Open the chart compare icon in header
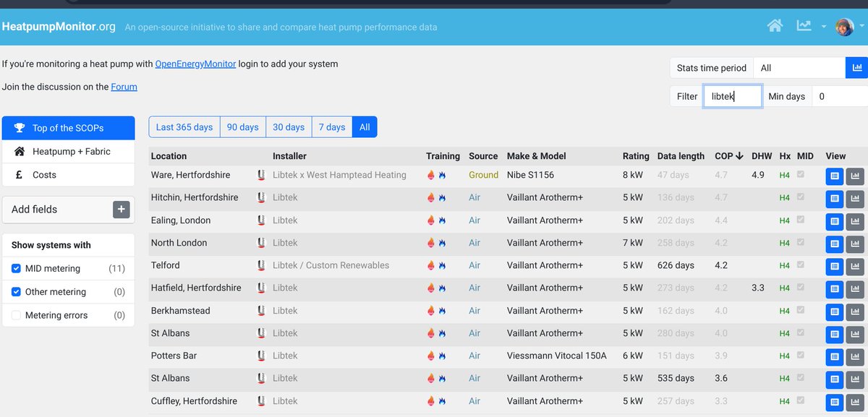Image resolution: width=868 pixels, height=417 pixels. 804,26
